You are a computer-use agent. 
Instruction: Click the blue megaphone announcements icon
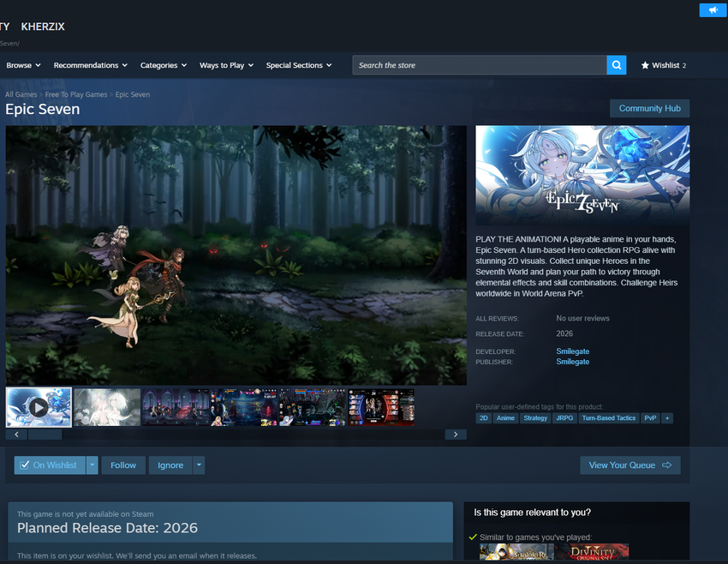(x=713, y=9)
